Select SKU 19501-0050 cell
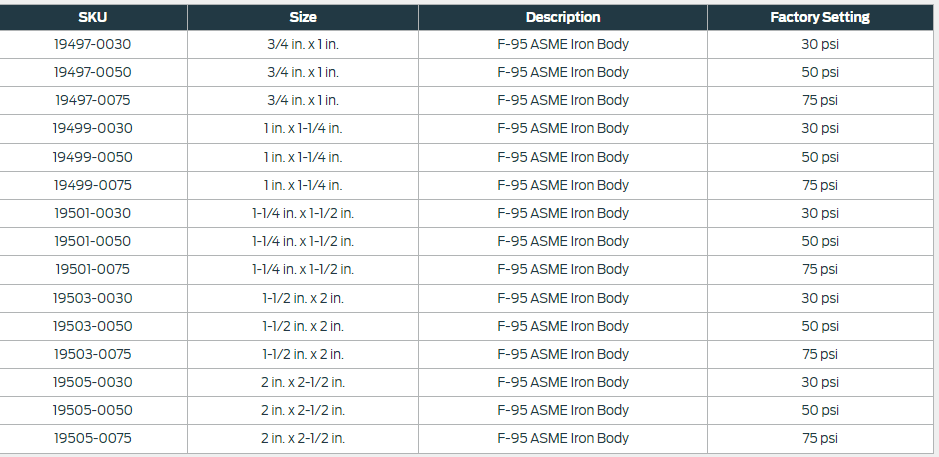This screenshot has width=939, height=457. pyautogui.click(x=93, y=241)
